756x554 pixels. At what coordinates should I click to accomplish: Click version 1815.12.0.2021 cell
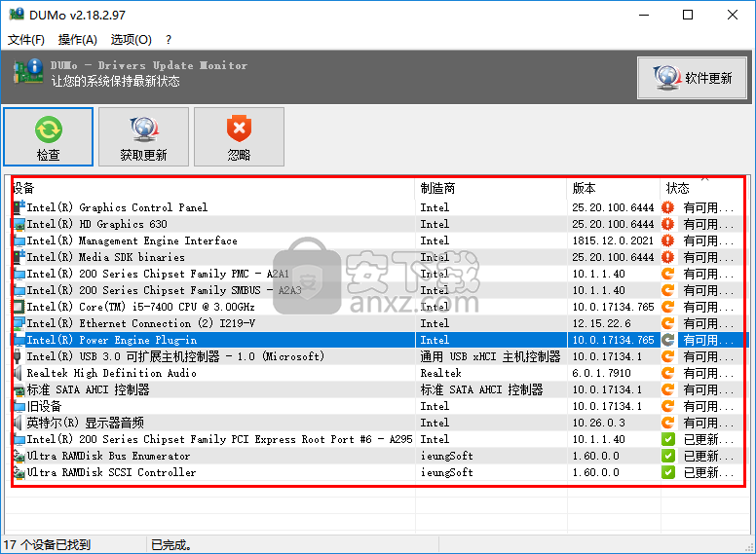pyautogui.click(x=613, y=240)
